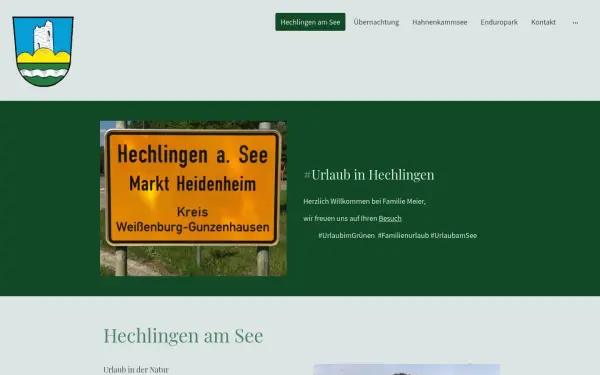Expand the more menu (three dots)

click(575, 23)
